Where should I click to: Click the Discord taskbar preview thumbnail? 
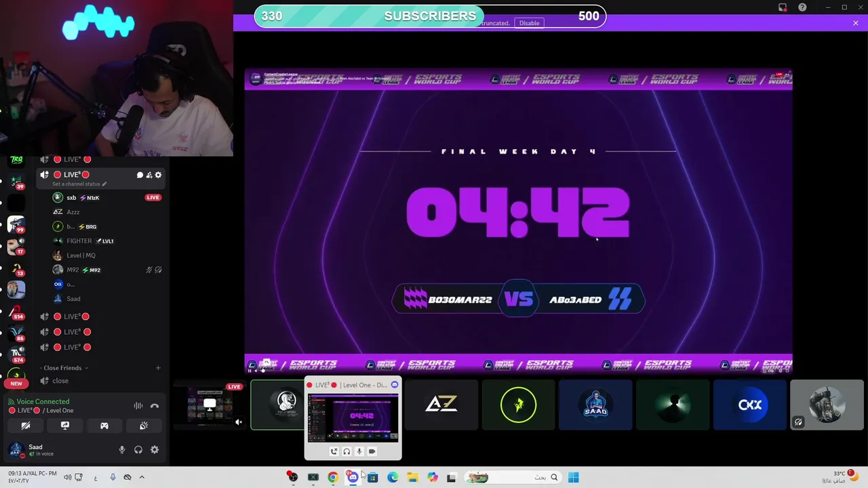click(353, 418)
